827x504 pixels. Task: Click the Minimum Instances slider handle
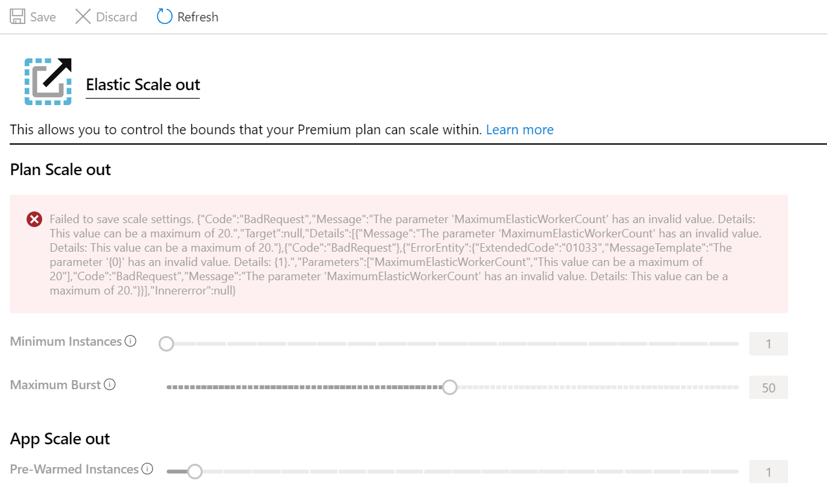pos(167,343)
